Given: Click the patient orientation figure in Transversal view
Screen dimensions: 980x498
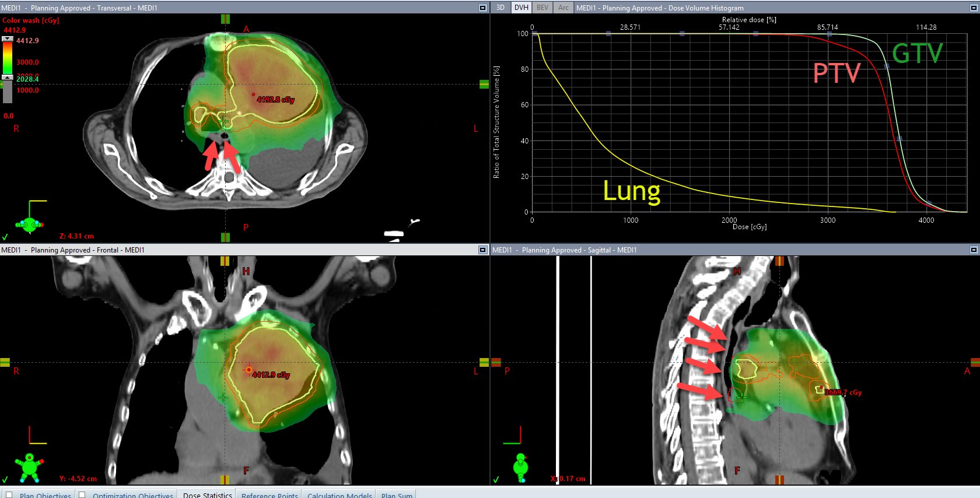Looking at the screenshot, I should (x=29, y=223).
